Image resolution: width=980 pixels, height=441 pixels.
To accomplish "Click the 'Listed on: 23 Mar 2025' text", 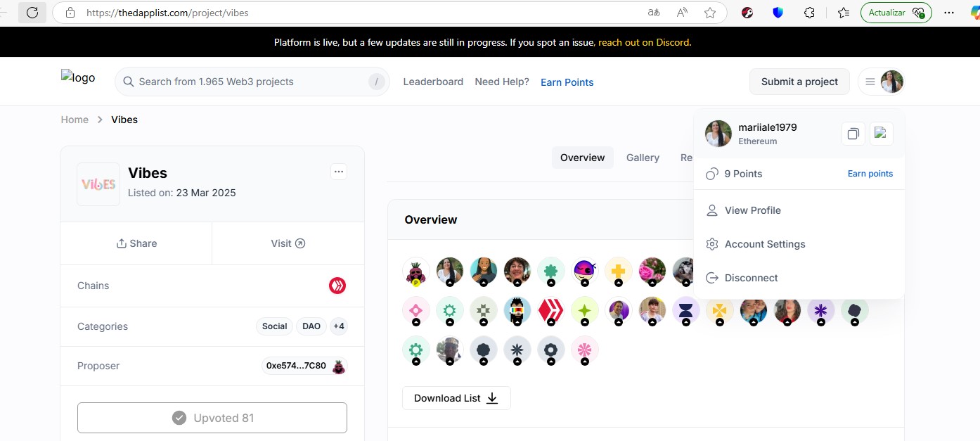I will tap(182, 193).
